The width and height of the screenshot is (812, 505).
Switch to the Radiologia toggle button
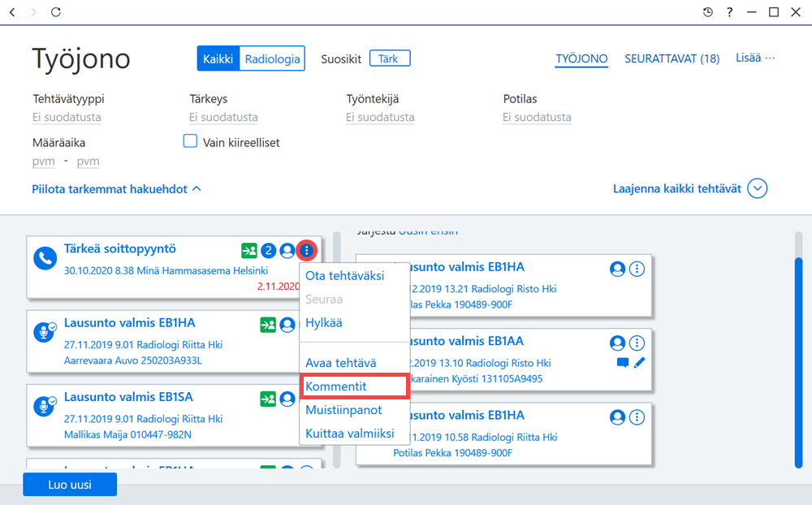(272, 58)
